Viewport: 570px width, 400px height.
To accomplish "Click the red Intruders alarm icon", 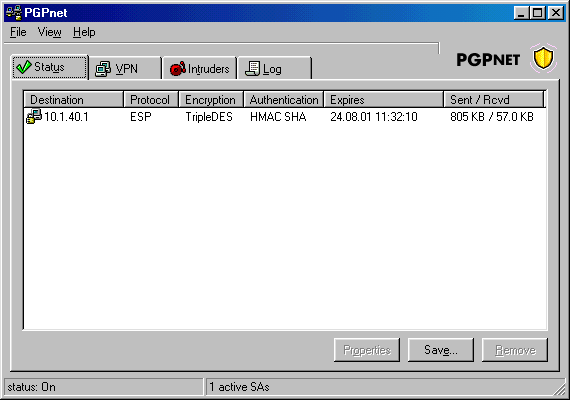I will pos(178,68).
